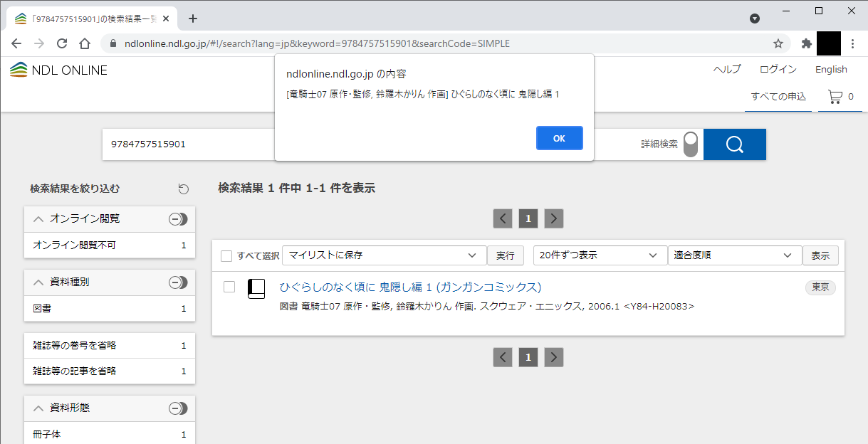Viewport: 868px width, 444px height.
Task: Reload the page
Action: pos(62,43)
